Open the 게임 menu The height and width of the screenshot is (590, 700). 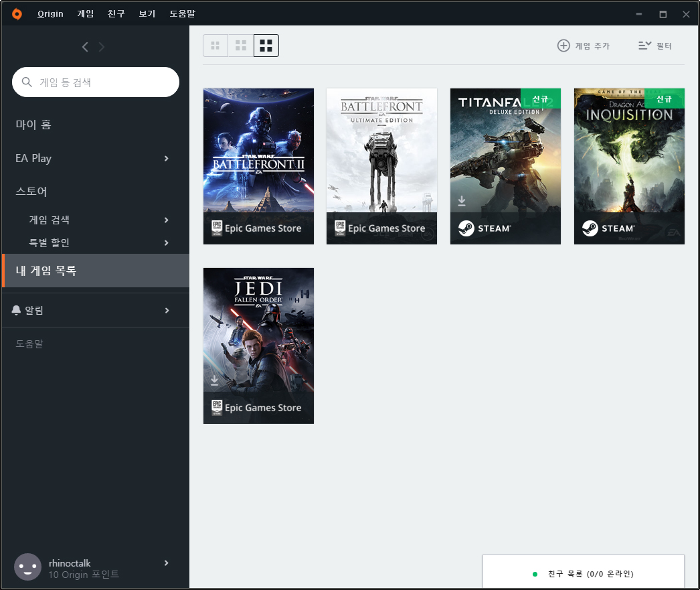pos(85,14)
